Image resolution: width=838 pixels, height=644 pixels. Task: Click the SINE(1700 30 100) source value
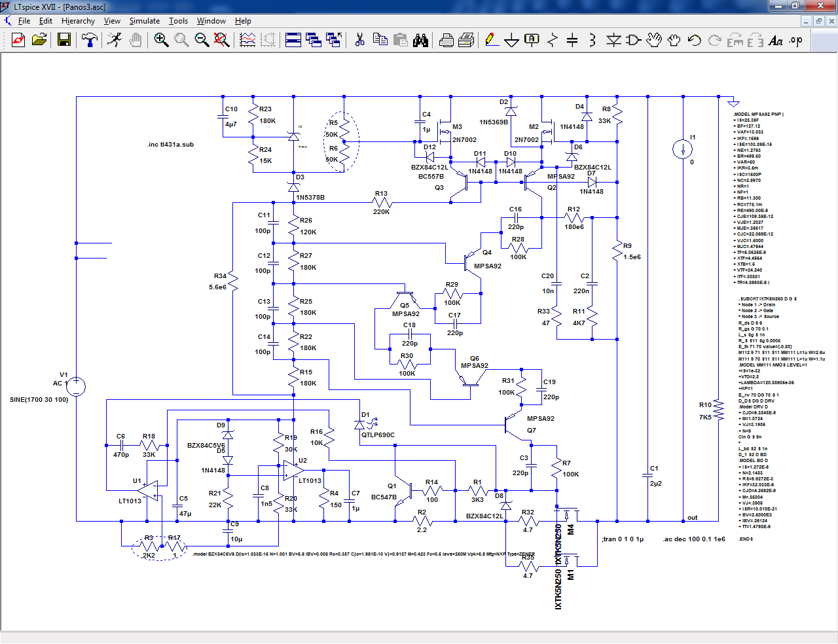39,399
